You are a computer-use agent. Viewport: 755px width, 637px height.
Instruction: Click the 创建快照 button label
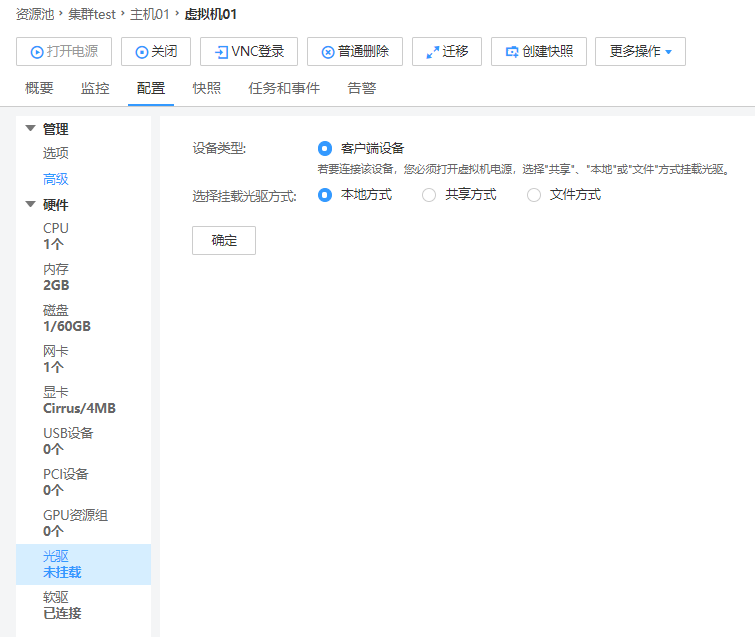pos(548,51)
